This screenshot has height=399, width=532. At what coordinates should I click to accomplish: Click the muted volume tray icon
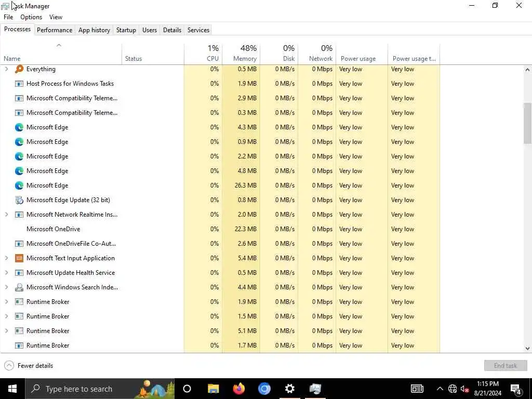point(464,389)
